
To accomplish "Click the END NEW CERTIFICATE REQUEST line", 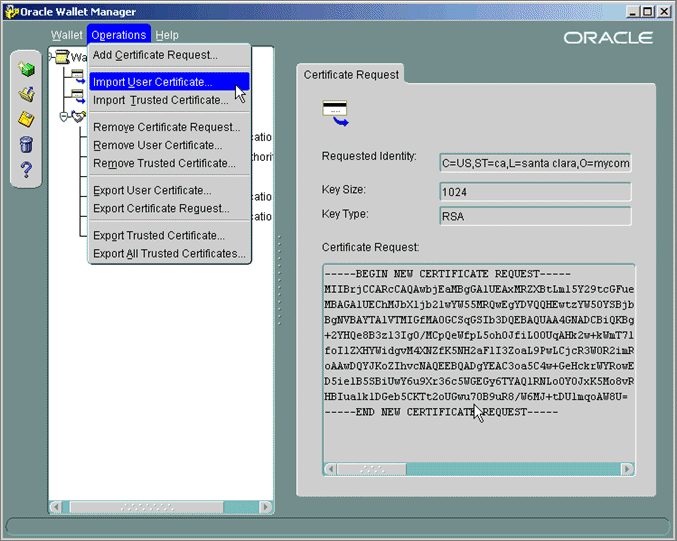I will pos(441,412).
